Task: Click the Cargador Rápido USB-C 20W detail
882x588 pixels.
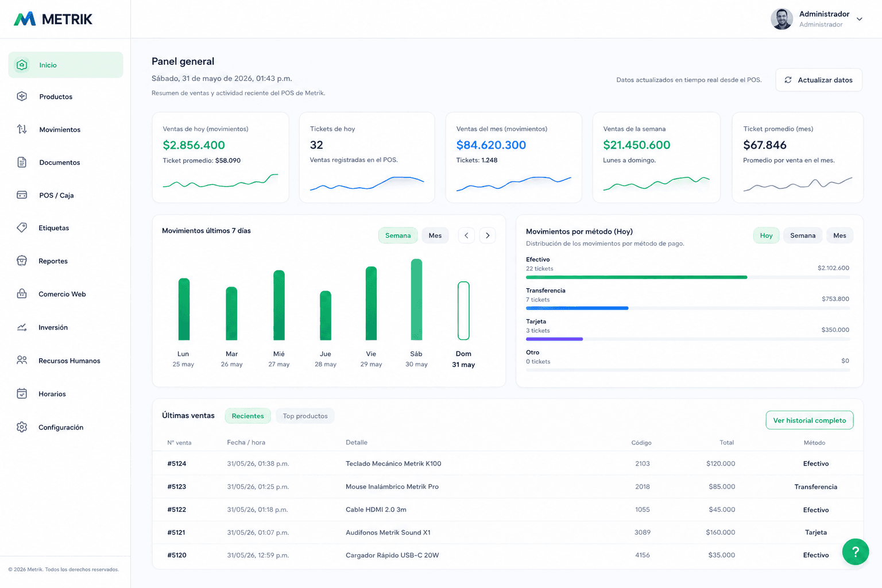Action: pyautogui.click(x=392, y=555)
